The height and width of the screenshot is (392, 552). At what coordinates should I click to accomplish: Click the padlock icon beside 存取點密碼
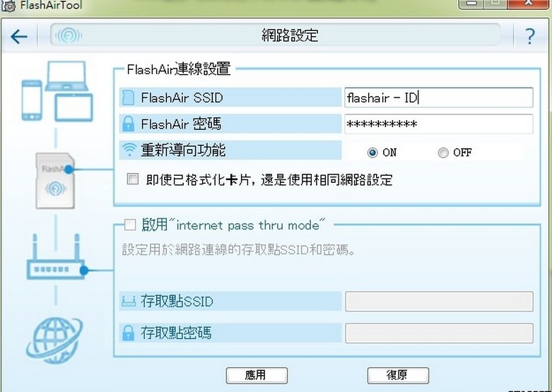128,333
